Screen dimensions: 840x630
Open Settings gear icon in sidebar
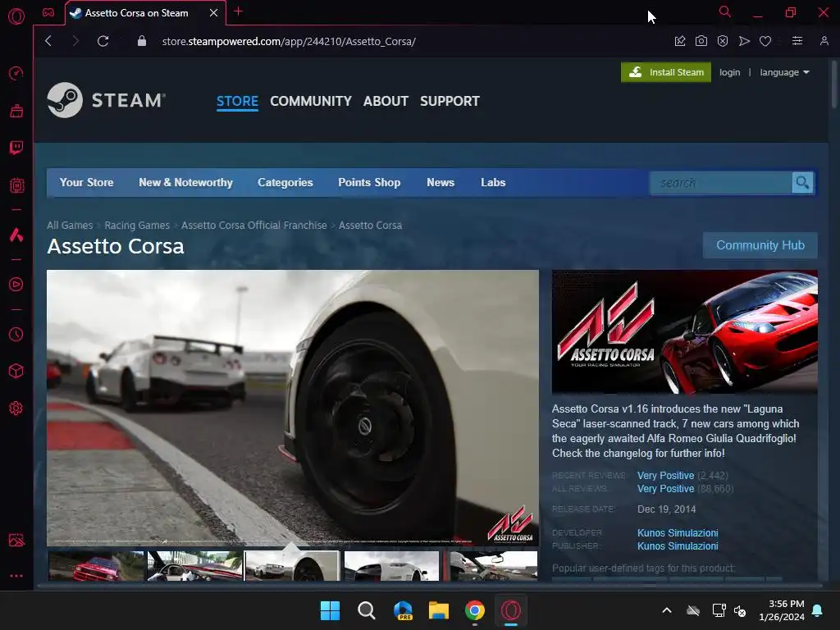point(16,409)
